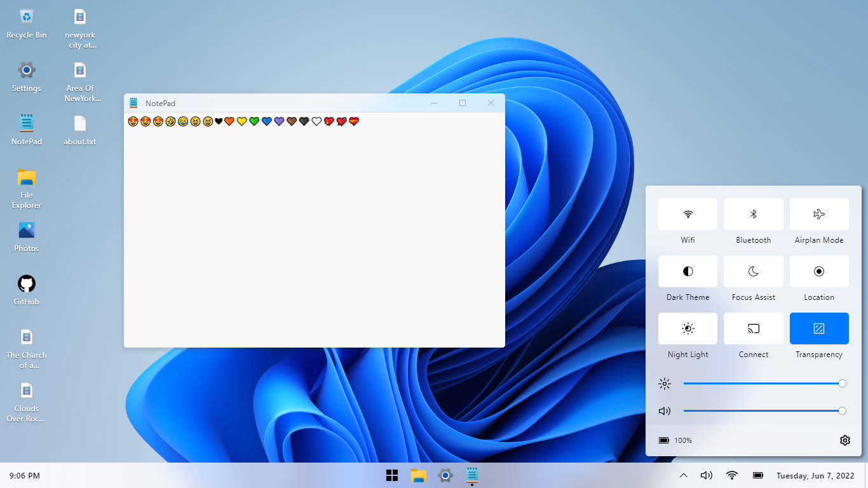
Task: Click the NotePad icon in the taskbar
Action: coord(472,475)
